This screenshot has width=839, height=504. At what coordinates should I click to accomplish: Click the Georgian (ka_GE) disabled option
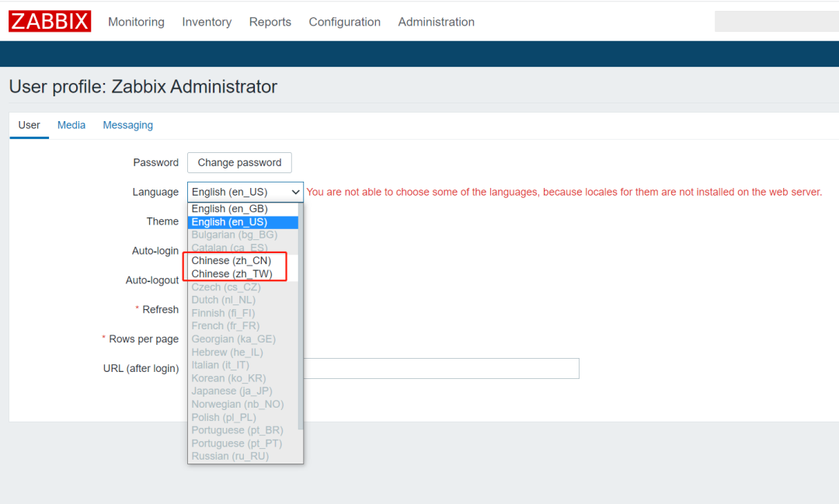(x=243, y=339)
